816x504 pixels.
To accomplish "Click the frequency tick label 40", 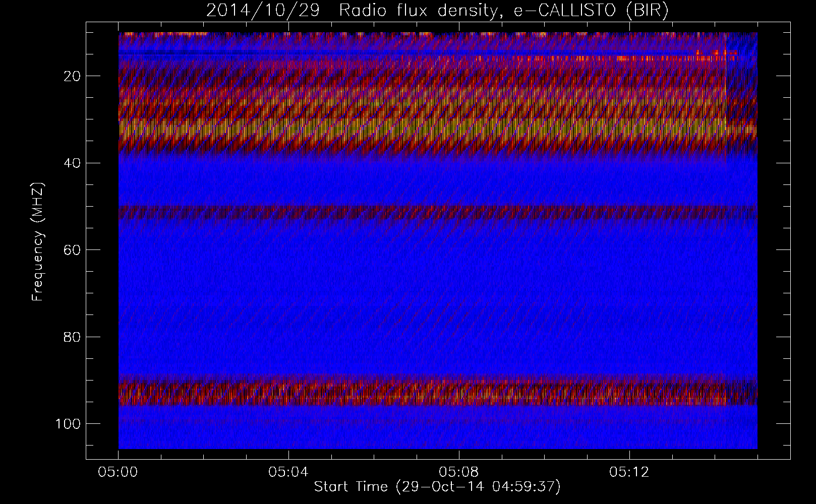I will tap(73, 163).
